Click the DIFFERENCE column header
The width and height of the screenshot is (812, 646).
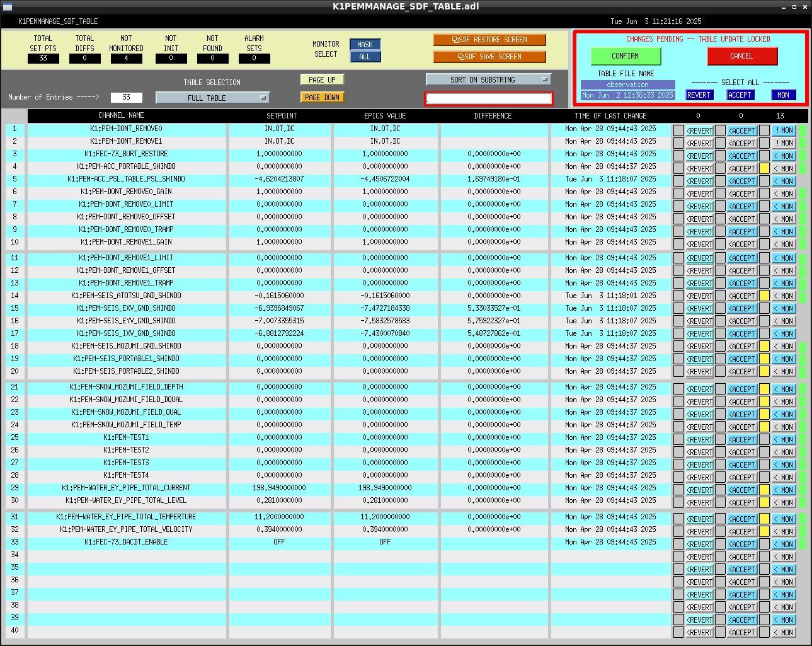[x=493, y=116]
